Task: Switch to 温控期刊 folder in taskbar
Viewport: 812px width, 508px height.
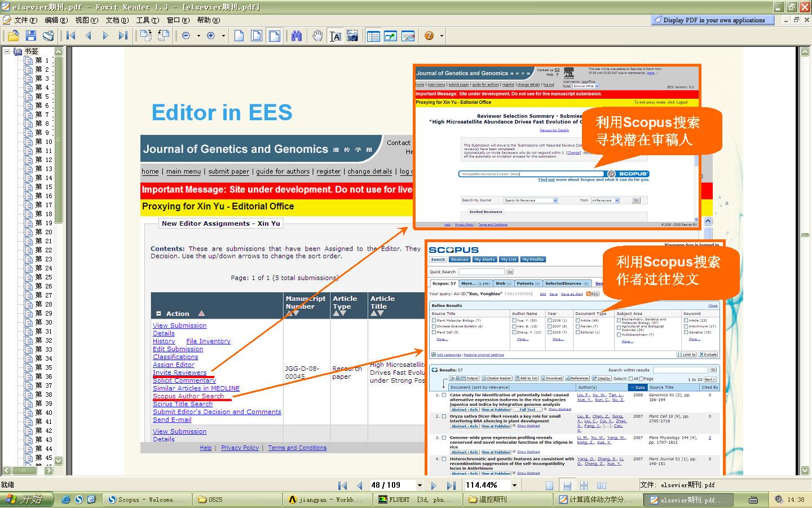Action: pyautogui.click(x=507, y=500)
